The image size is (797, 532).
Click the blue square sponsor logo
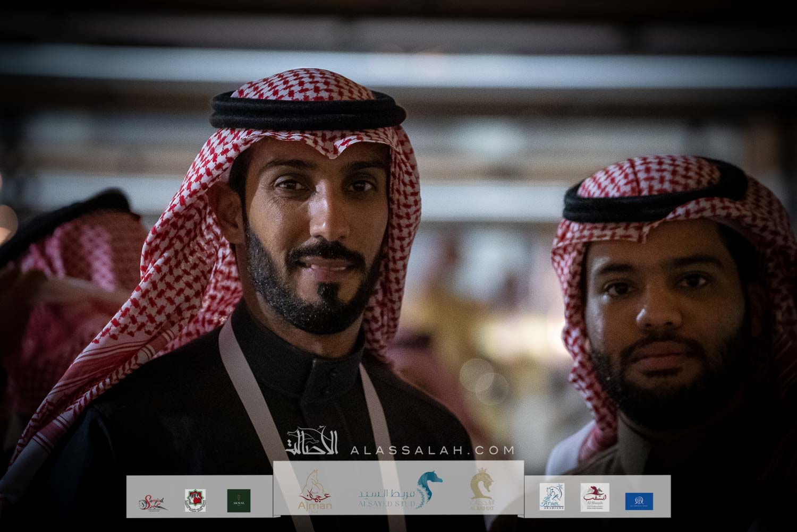[639, 501]
